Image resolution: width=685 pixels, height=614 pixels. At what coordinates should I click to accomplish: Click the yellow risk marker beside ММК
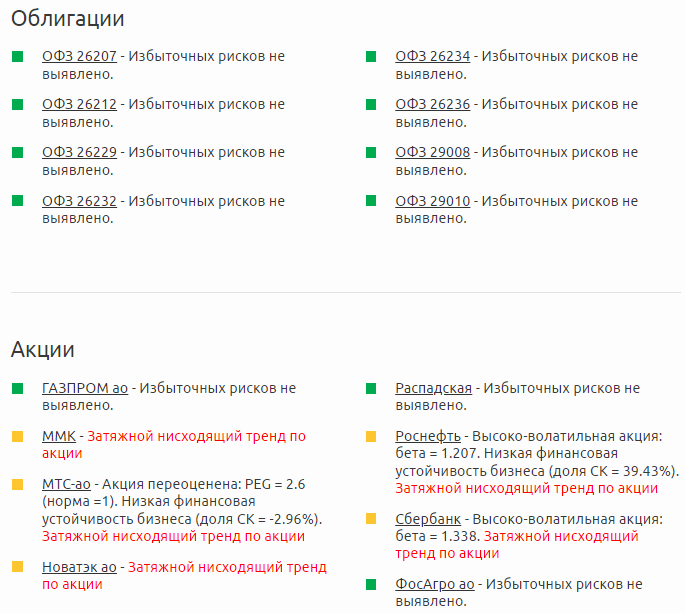click(x=17, y=437)
